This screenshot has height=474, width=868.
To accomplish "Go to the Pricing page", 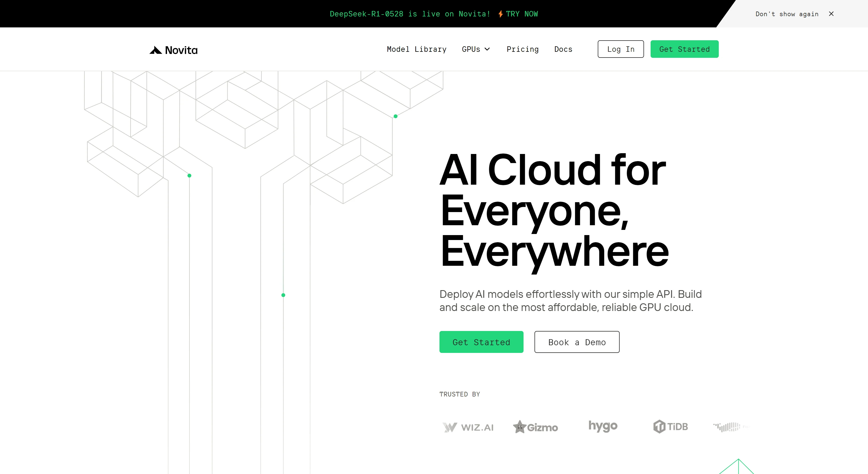I will tap(523, 49).
